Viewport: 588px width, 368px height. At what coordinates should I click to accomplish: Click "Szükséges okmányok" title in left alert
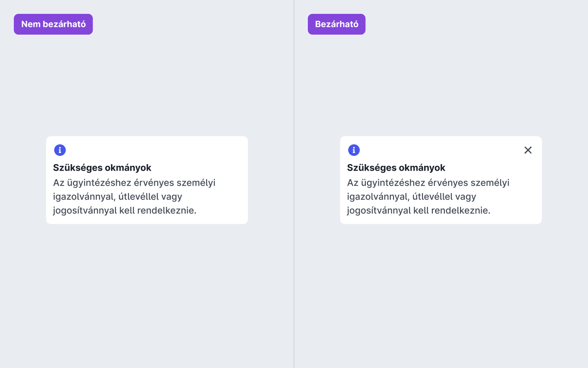(102, 168)
